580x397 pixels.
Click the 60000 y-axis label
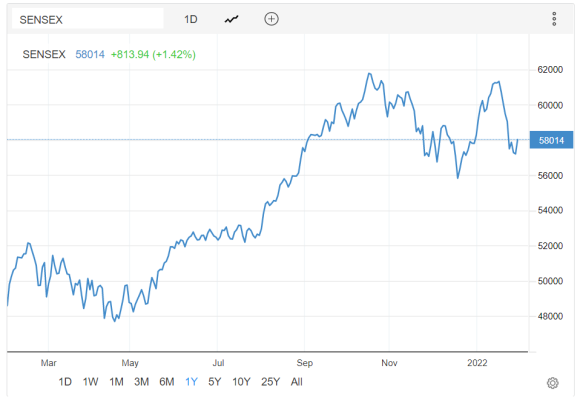(550, 105)
